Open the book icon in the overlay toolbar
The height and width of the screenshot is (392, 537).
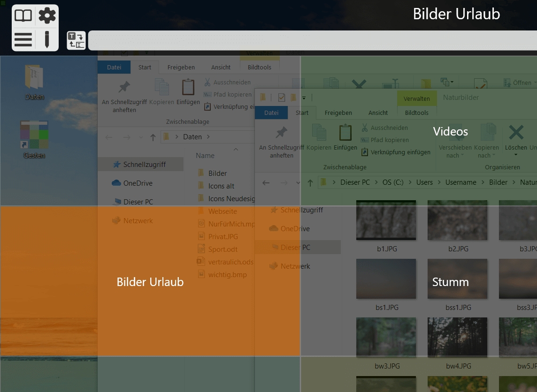click(x=23, y=16)
